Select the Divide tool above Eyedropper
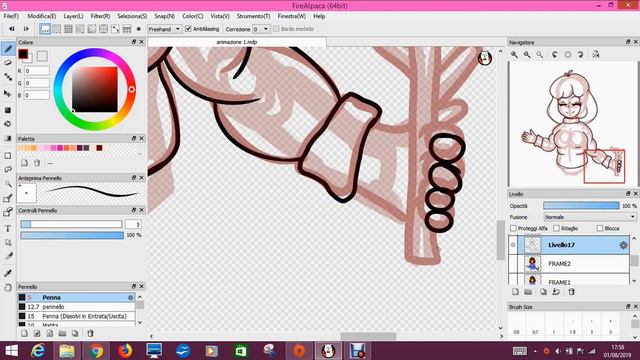640x360 pixels. (8, 256)
